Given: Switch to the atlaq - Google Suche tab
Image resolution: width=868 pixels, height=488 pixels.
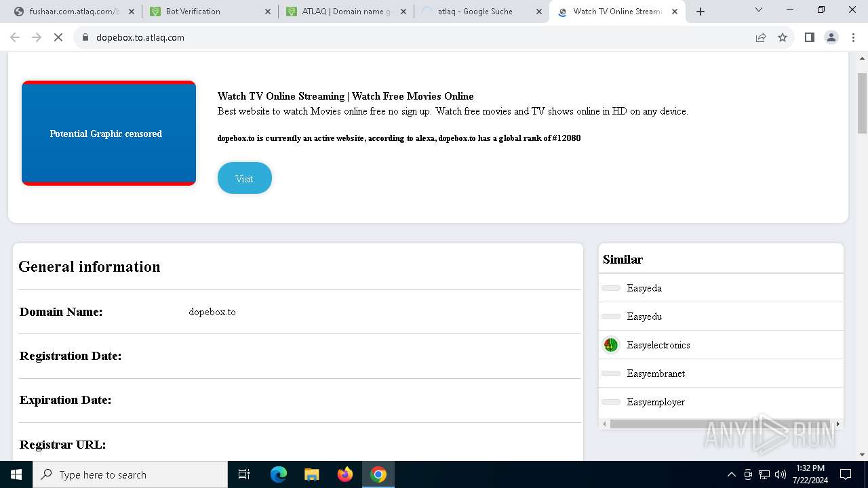Looking at the screenshot, I should (481, 12).
